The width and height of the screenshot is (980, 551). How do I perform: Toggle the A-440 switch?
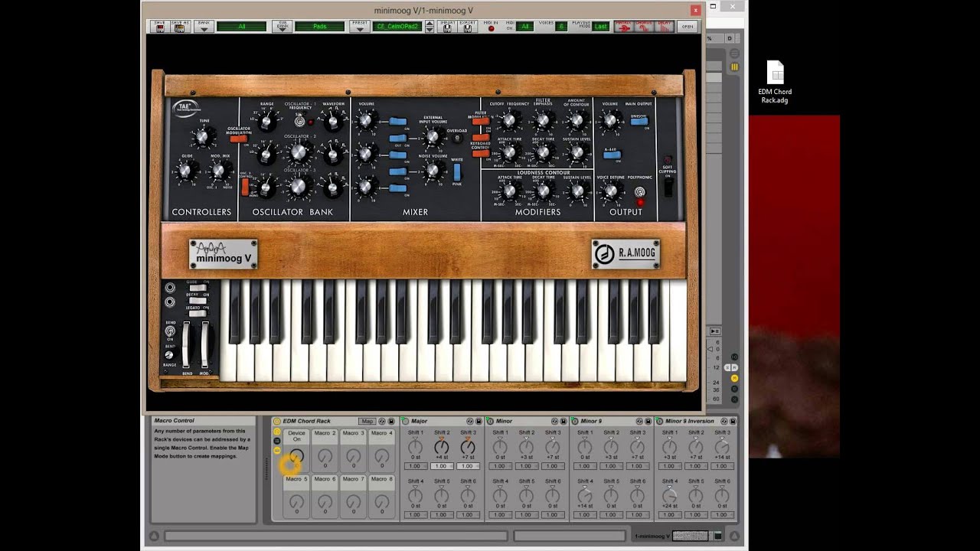pos(612,155)
